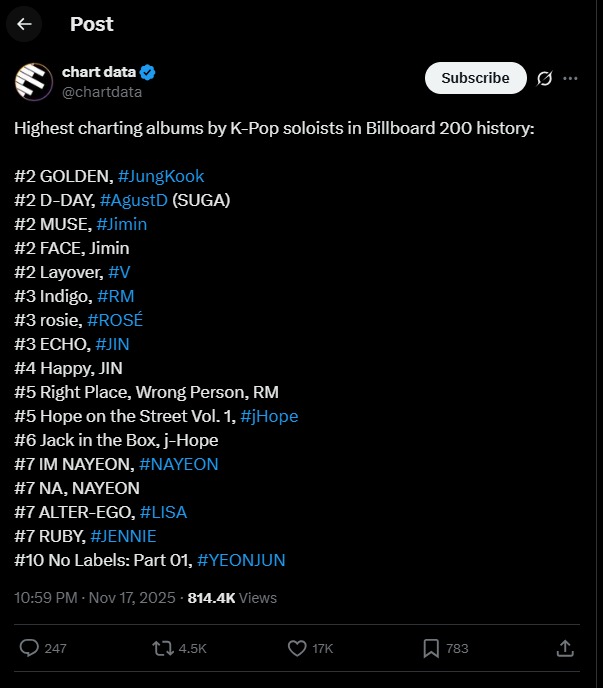Screen dimensions: 603x688
Task: Click the #JENNIE hashtag
Action: 123,536
